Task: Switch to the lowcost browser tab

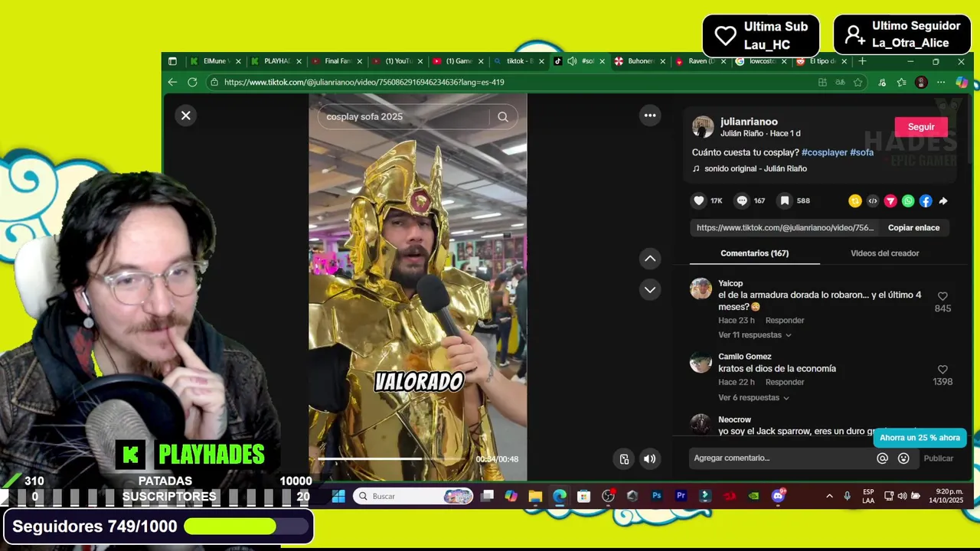Action: 761,61
